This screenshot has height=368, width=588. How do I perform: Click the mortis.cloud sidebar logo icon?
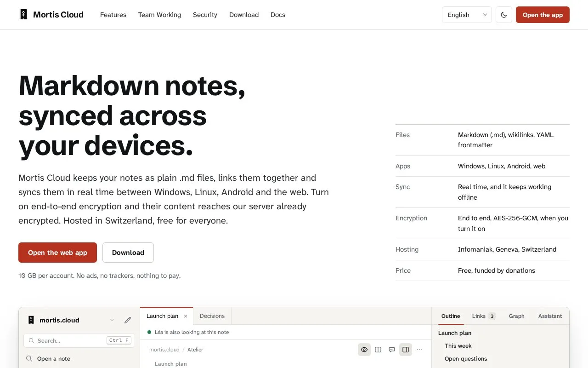pos(31,320)
